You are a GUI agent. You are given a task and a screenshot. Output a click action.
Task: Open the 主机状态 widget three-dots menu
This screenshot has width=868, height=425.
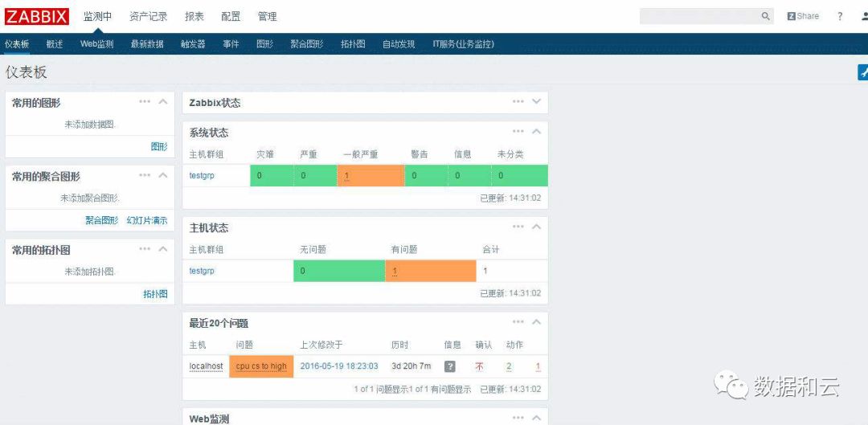[x=518, y=227]
